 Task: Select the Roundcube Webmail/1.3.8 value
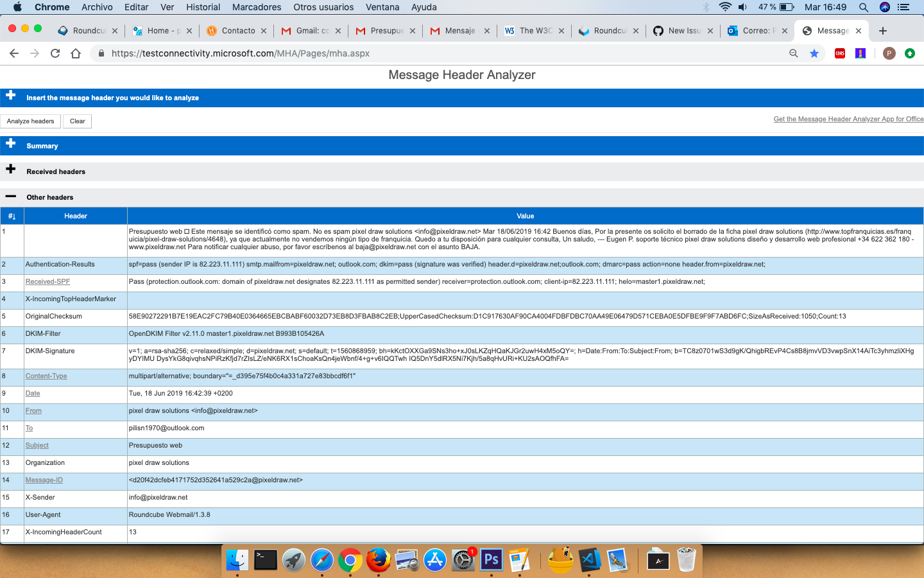169,515
